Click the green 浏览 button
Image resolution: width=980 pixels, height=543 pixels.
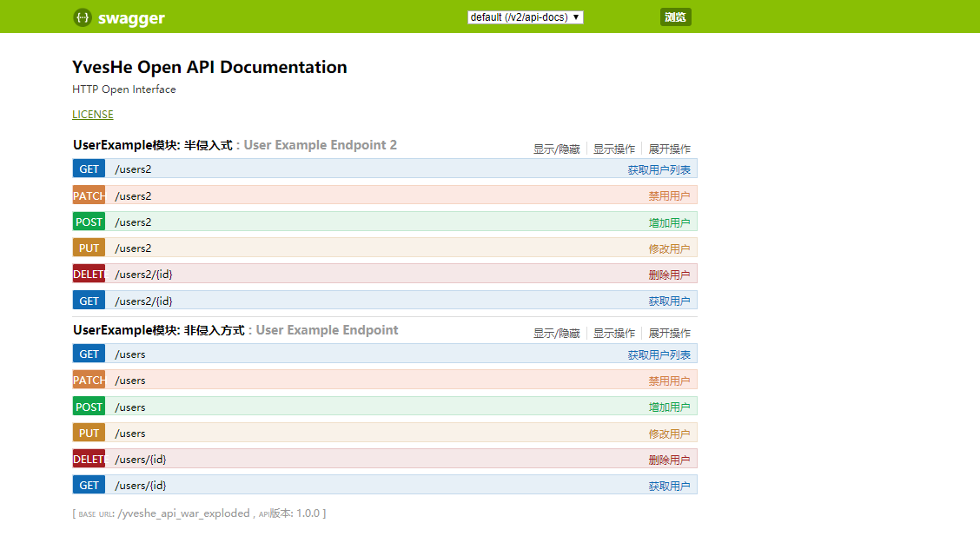[x=676, y=17]
